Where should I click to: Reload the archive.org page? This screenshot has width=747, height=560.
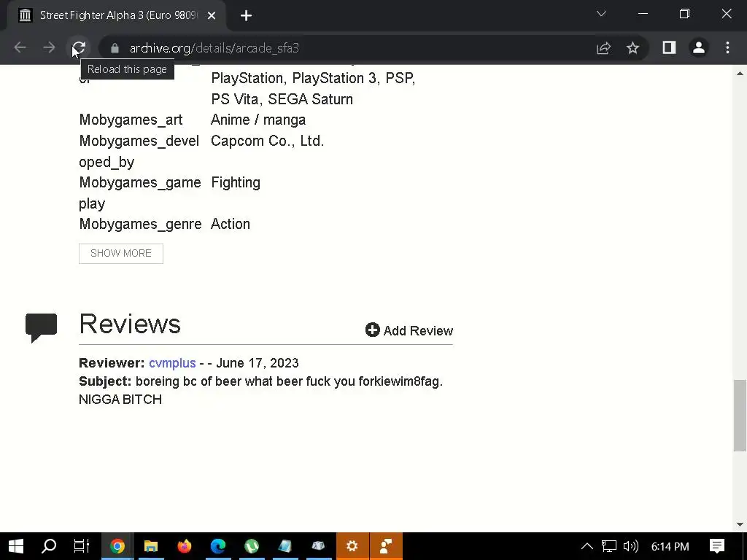click(79, 48)
